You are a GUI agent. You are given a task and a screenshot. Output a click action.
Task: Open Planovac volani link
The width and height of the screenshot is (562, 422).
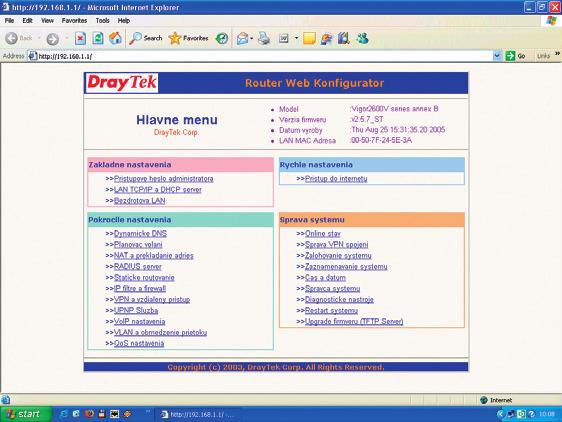coord(138,245)
